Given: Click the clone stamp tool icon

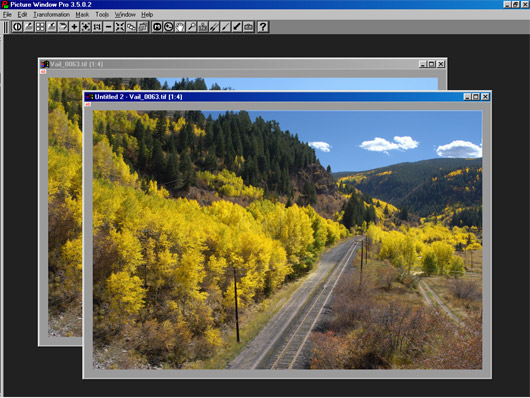Looking at the screenshot, I should click(202, 27).
